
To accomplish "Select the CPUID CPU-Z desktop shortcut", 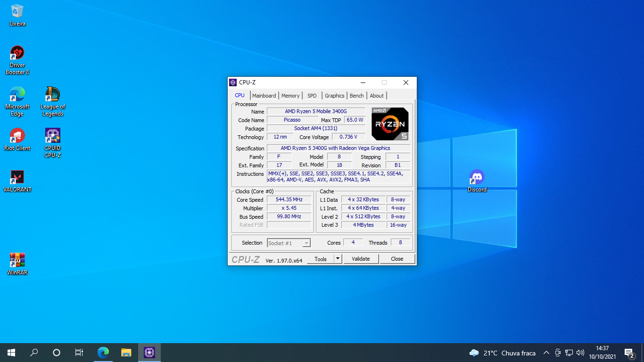I will point(53,142).
